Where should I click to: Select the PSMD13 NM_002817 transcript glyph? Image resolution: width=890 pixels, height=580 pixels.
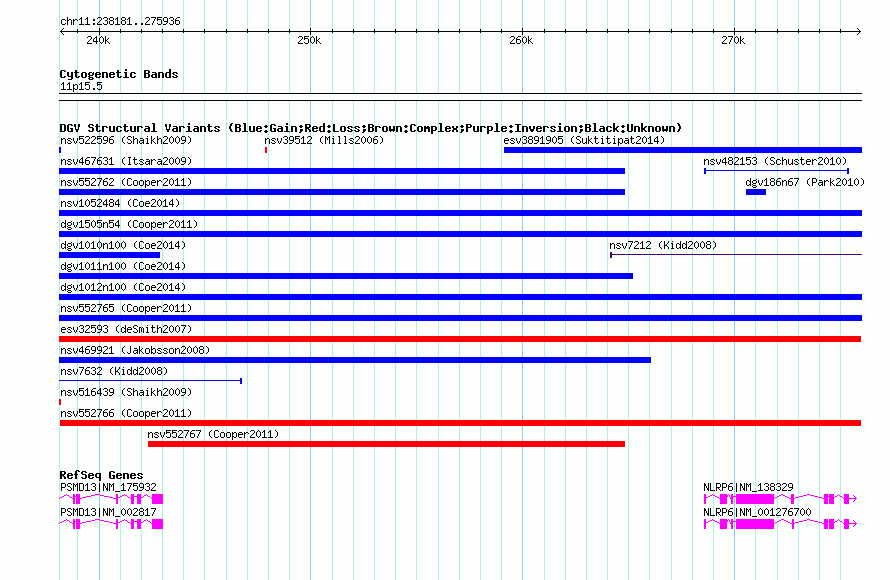click(111, 524)
